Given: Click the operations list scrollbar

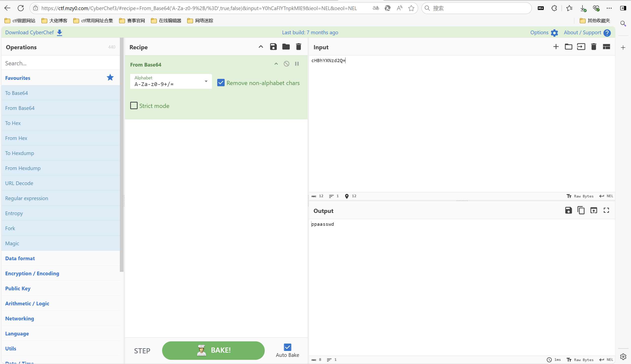Looking at the screenshot, I should point(122,155).
